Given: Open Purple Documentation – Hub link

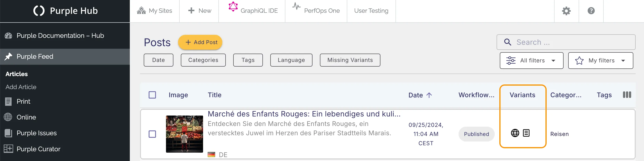Looking at the screenshot, I should tap(60, 36).
